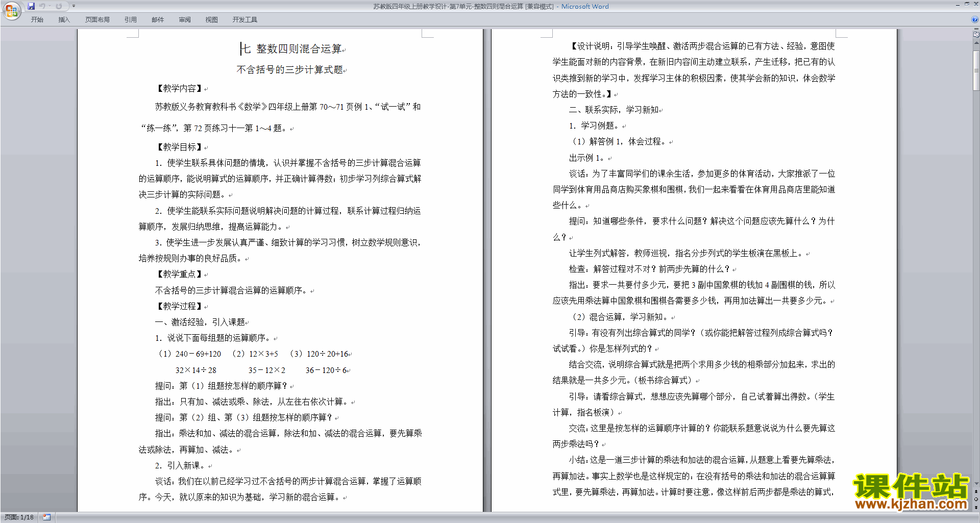Screen dimensions: 980x523
Task: Click the vertical scrollbar down arrow
Action: [976, 484]
